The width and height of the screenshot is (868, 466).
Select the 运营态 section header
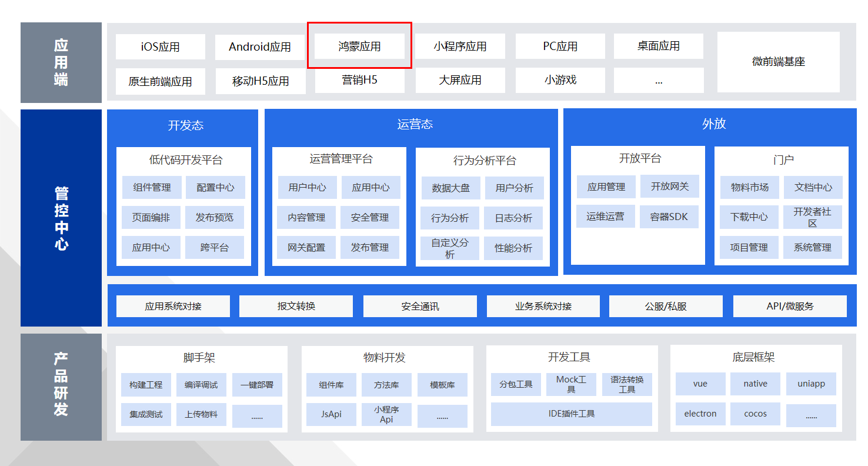(415, 124)
